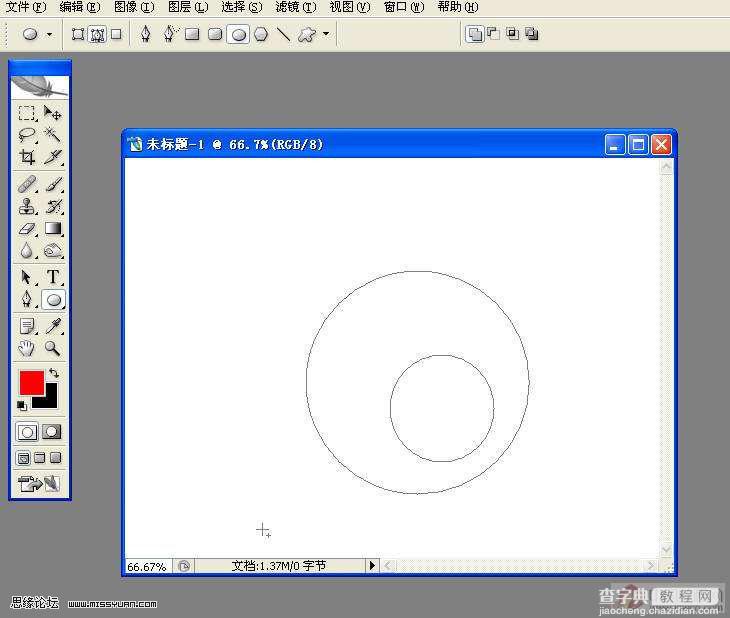Enable Fill Pixels mode in options bar

pyautogui.click(x=116, y=34)
